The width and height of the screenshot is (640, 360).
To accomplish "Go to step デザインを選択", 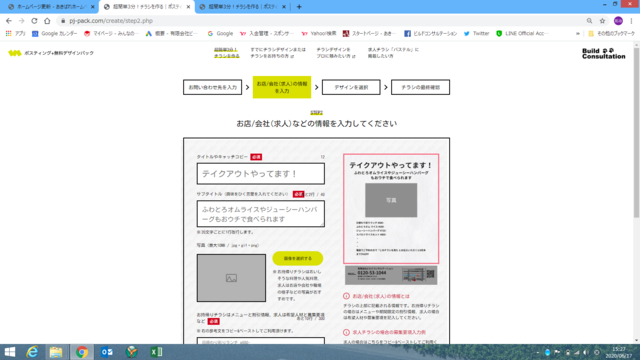I will (x=351, y=87).
